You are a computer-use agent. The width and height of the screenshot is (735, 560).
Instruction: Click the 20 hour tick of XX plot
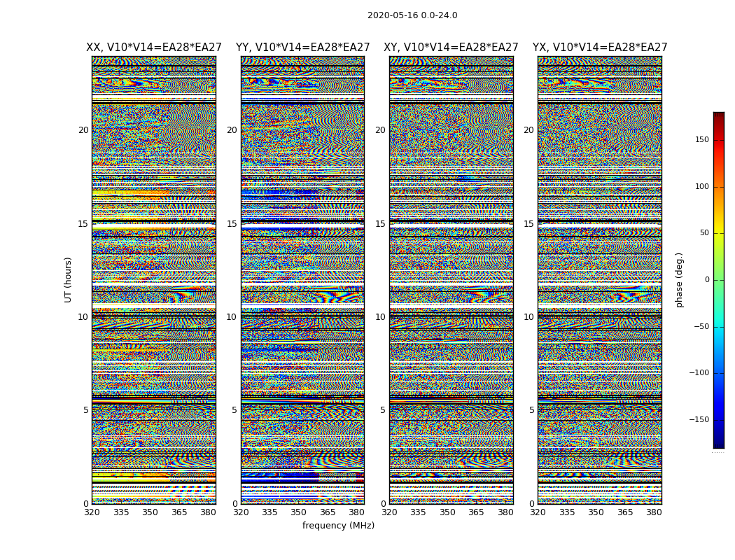(83, 130)
